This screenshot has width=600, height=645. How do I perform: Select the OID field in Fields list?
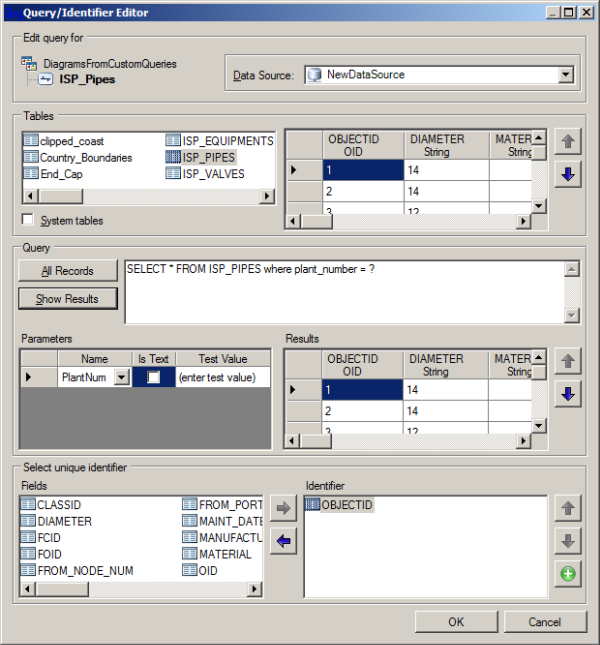(x=200, y=571)
